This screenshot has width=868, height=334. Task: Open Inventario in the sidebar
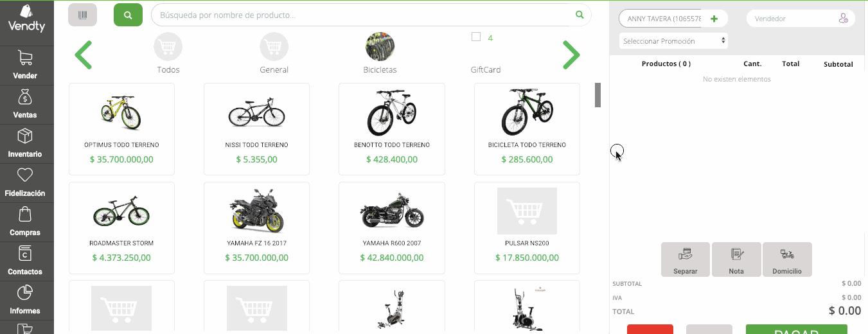coord(25,143)
